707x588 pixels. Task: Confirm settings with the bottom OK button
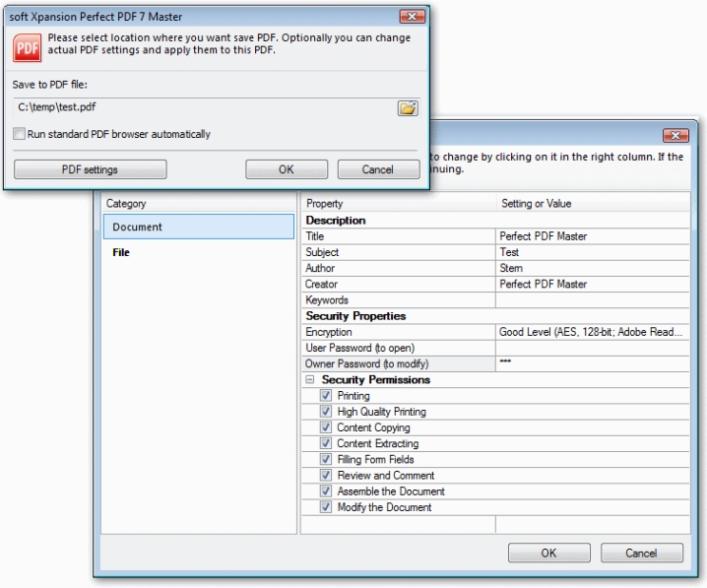tap(548, 554)
